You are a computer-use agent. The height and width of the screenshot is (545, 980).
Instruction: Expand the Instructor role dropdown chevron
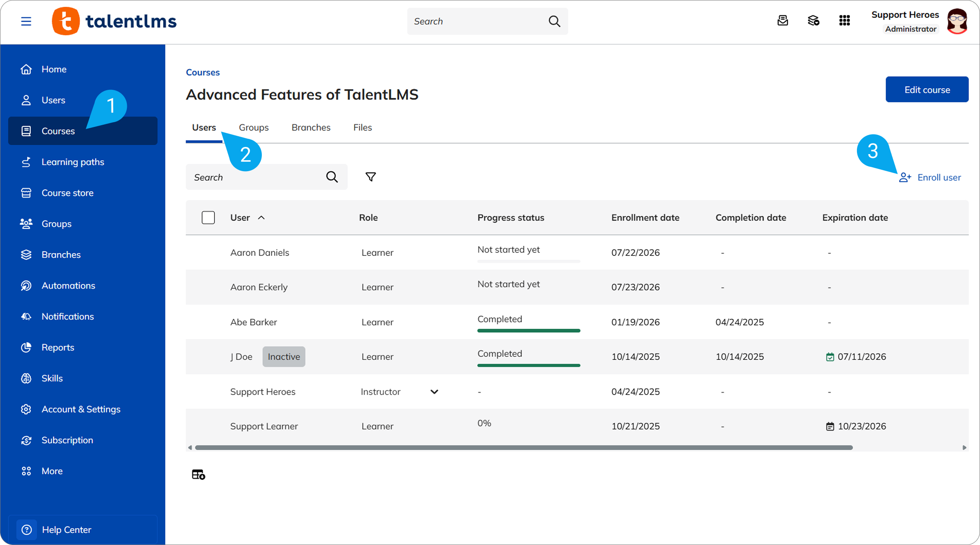click(434, 392)
